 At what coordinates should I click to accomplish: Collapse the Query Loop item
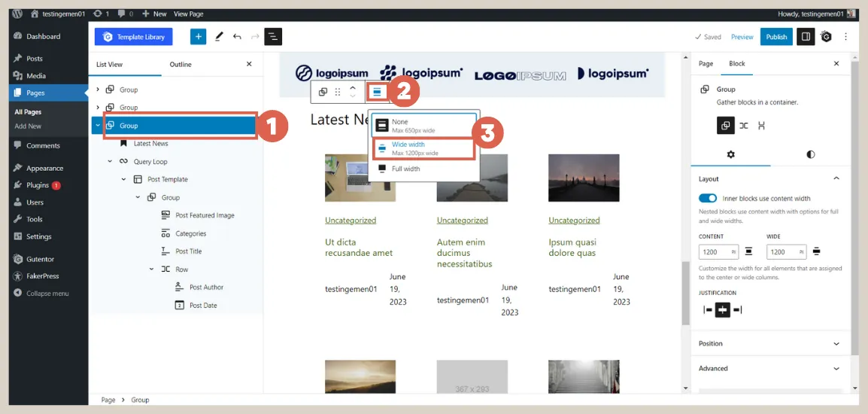point(109,161)
